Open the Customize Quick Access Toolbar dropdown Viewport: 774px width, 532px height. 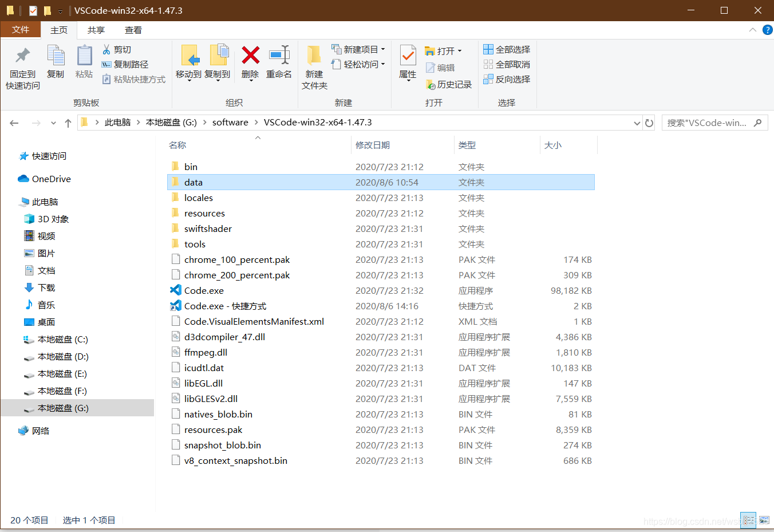[60, 11]
